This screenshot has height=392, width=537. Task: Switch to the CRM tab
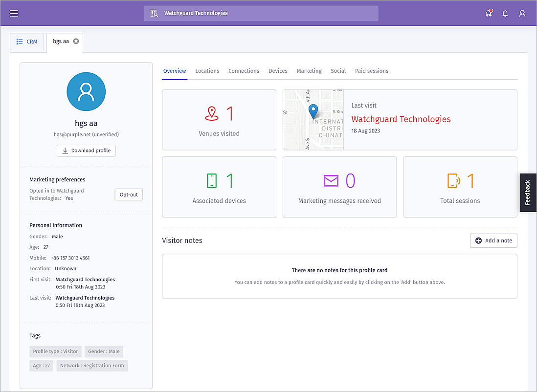coord(27,42)
